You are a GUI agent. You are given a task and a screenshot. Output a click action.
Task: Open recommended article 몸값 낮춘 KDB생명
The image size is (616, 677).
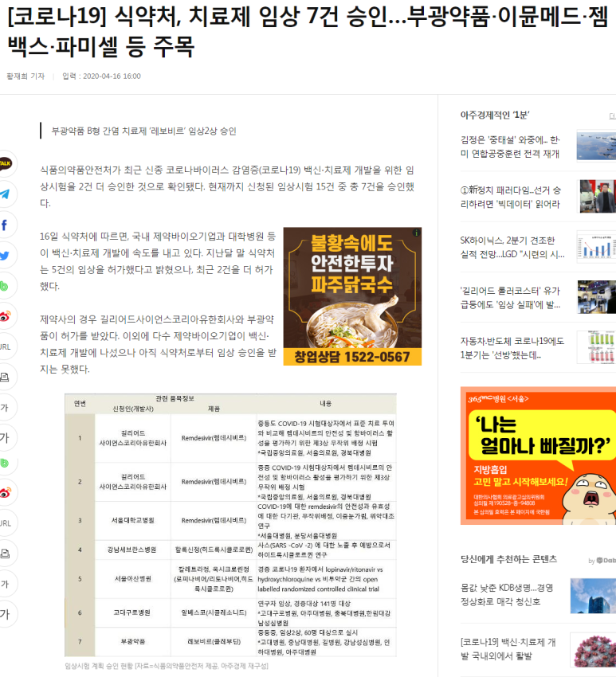coord(507,594)
